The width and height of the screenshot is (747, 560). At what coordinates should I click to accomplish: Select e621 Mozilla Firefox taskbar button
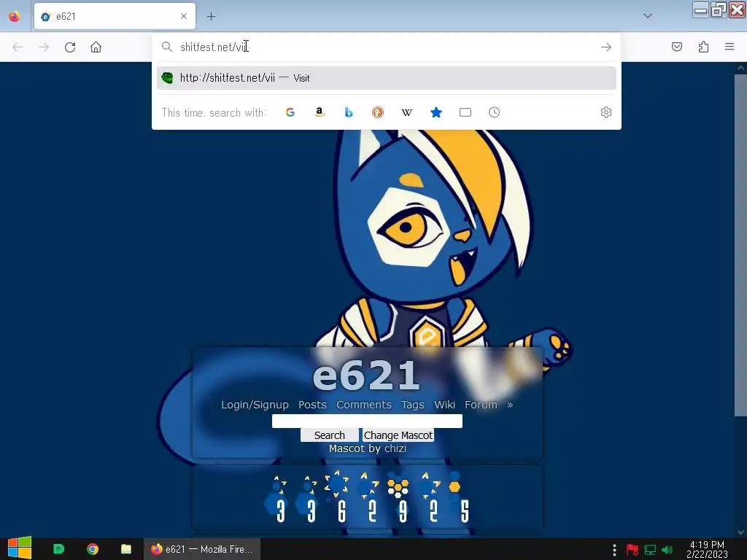(x=202, y=549)
